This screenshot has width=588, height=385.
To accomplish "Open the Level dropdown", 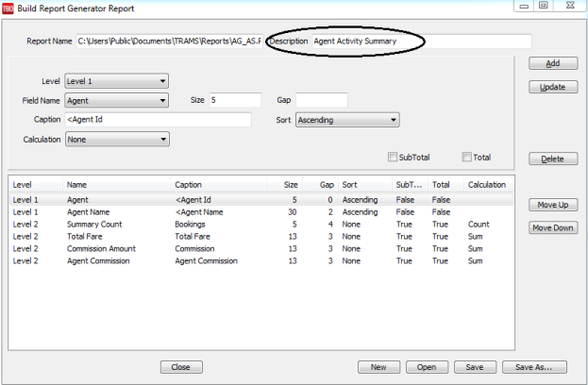I will 117,81.
